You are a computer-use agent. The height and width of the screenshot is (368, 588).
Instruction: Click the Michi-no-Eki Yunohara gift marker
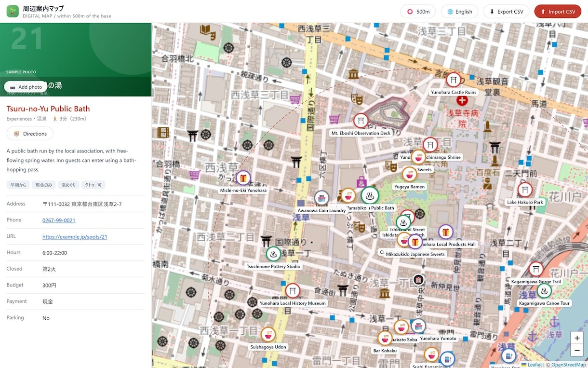click(243, 178)
